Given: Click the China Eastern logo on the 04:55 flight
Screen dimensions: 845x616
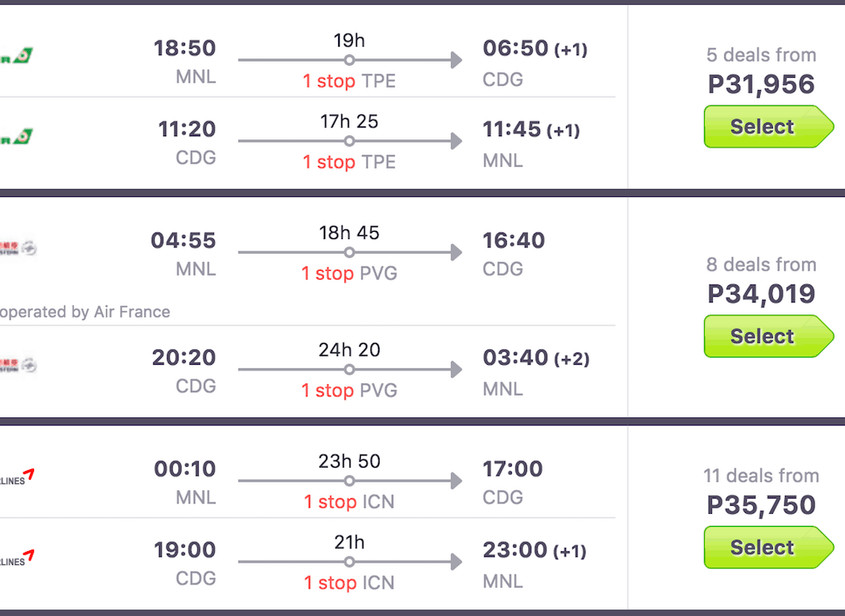Looking at the screenshot, I should [x=18, y=249].
